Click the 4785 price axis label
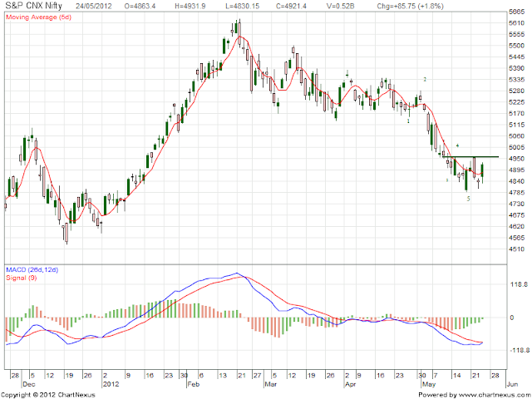Image resolution: width=532 pixels, height=399 pixels. coord(517,193)
